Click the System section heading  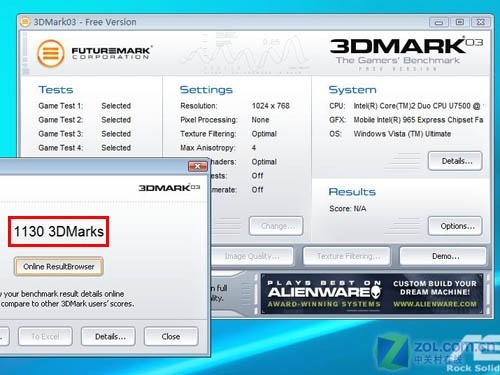[353, 90]
